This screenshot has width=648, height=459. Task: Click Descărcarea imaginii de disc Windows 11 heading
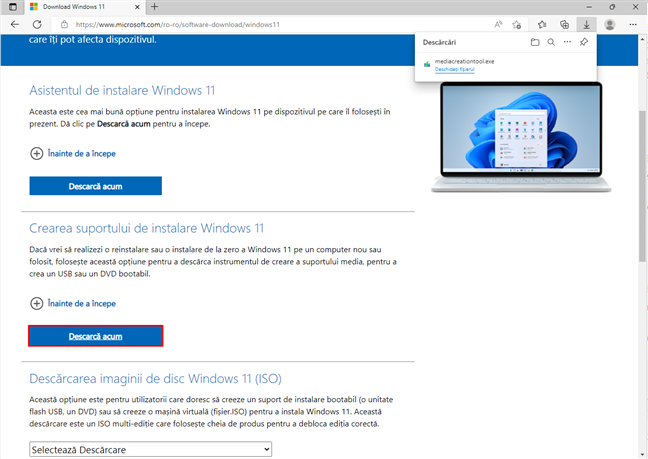click(x=155, y=379)
